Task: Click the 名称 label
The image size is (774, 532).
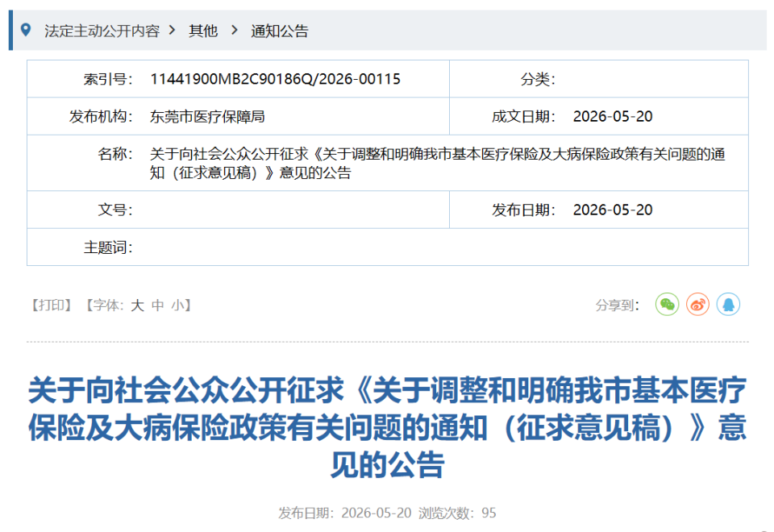Action: click(x=115, y=154)
